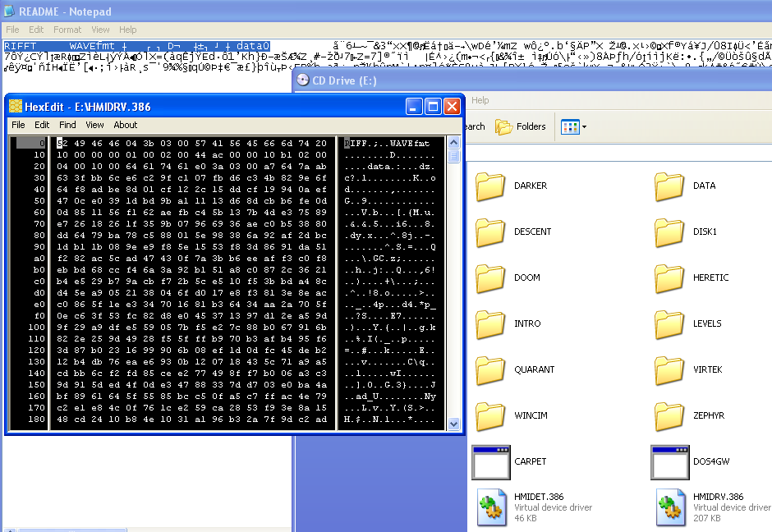Open the Notepad Help menu
The width and height of the screenshot is (772, 532).
tap(127, 30)
